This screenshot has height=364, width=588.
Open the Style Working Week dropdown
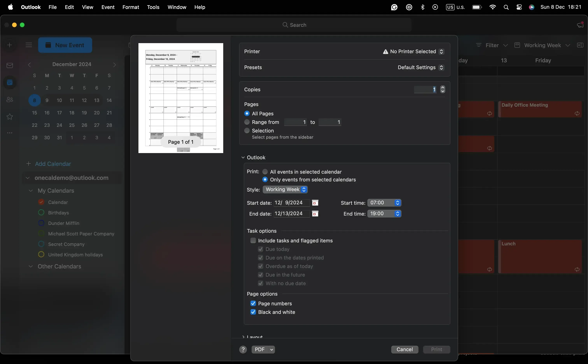click(x=285, y=189)
